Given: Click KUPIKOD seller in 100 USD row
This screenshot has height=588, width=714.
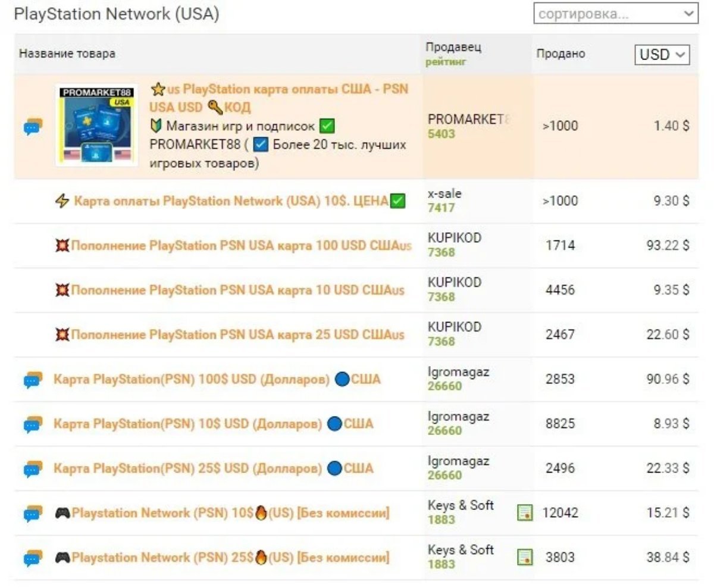Looking at the screenshot, I should point(455,237).
